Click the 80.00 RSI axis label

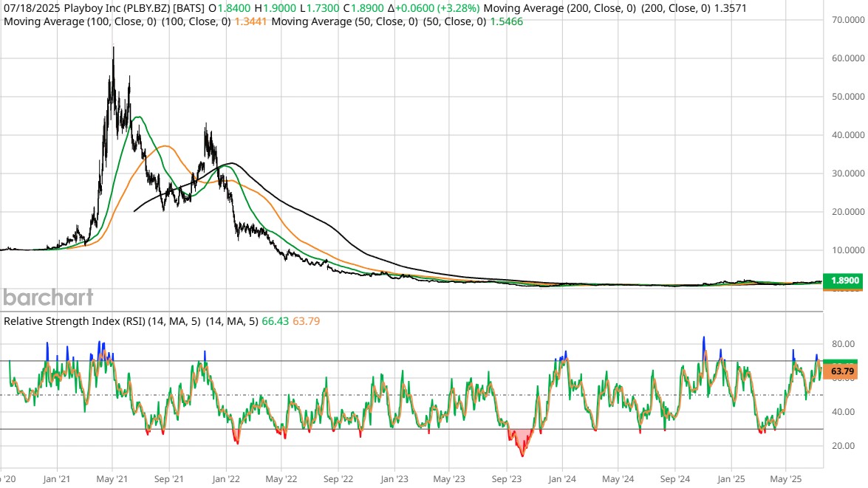click(843, 344)
